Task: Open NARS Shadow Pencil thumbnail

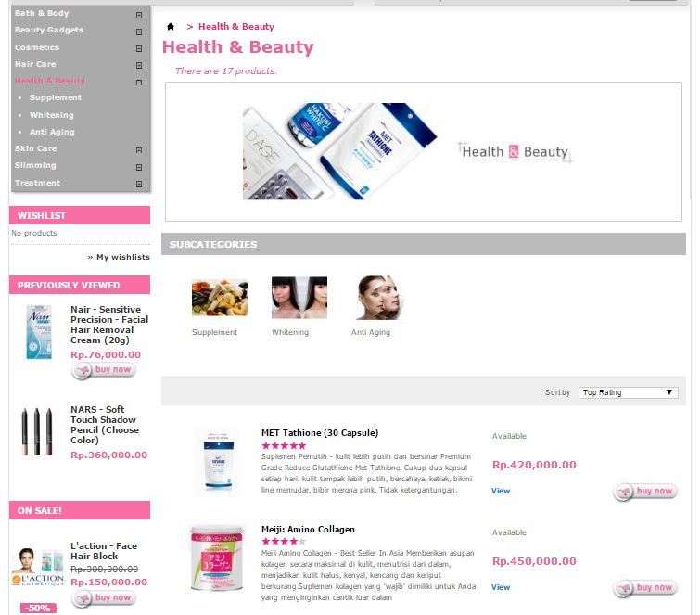Action: tap(37, 431)
